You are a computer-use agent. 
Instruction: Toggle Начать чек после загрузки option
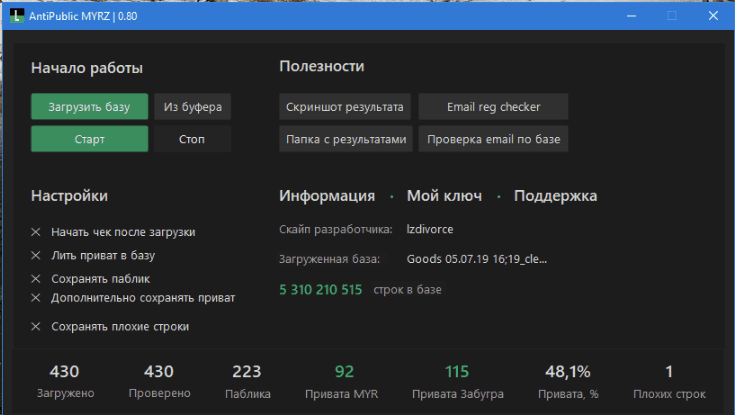(113, 232)
